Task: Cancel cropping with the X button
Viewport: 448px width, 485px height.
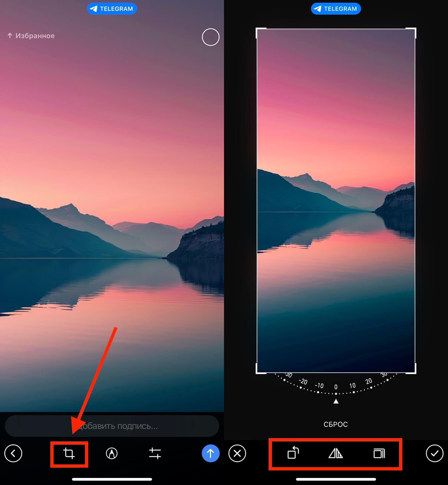Action: (237, 453)
